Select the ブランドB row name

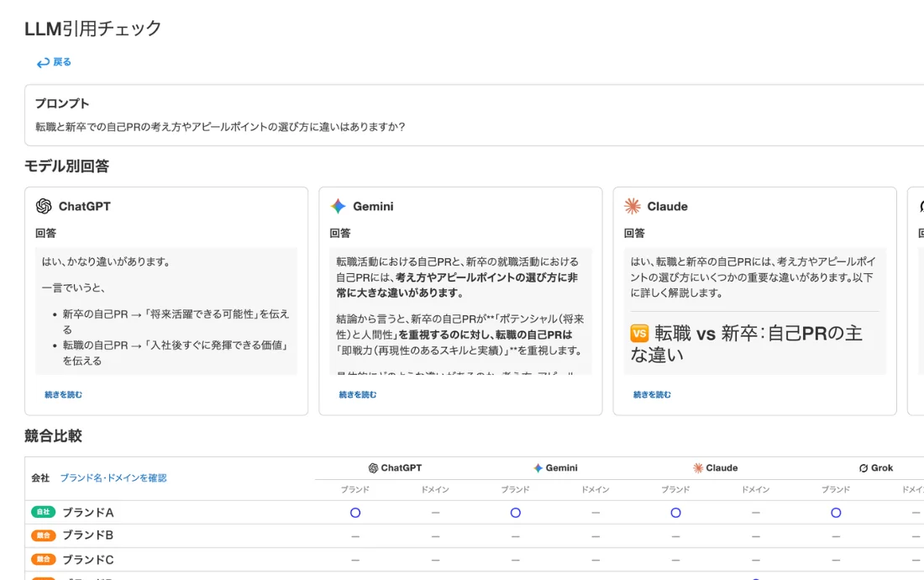[88, 535]
